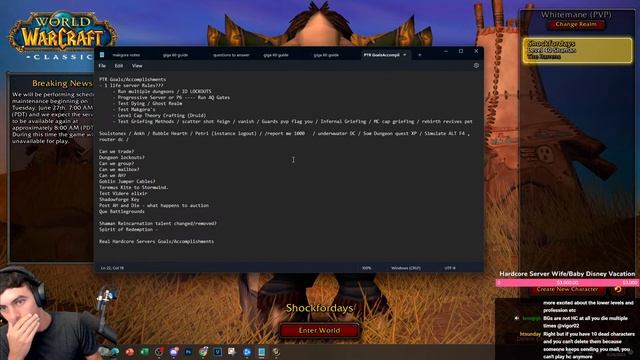Open purple chat app taskbar icon

(174, 352)
